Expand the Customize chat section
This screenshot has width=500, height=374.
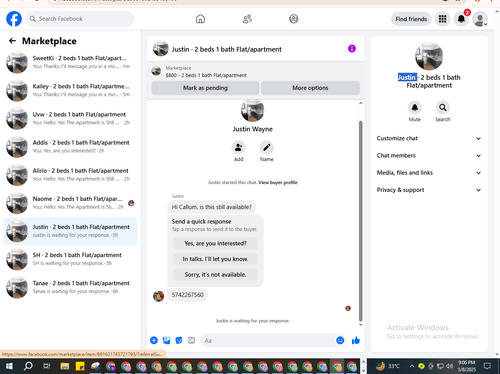[x=429, y=138]
